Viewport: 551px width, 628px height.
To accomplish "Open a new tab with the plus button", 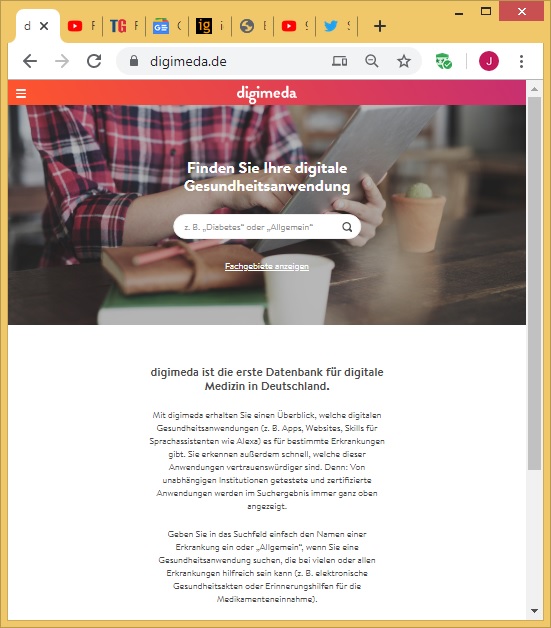I will (x=380, y=26).
